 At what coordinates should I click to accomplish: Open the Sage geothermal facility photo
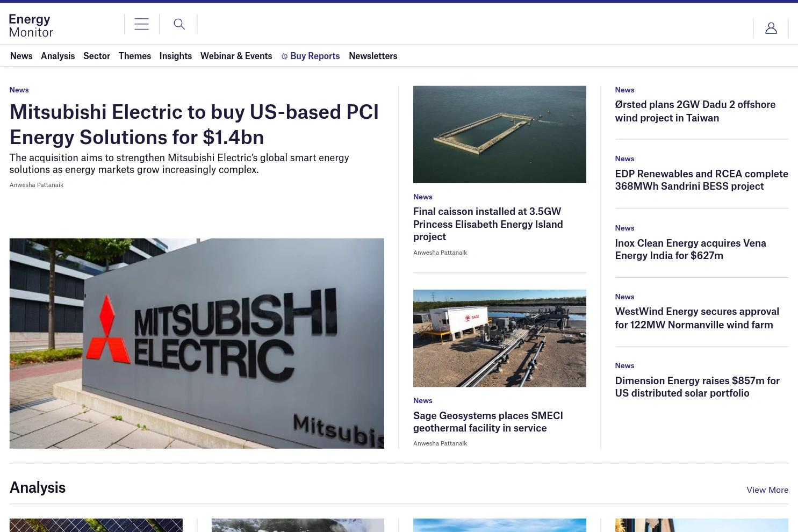click(x=500, y=339)
